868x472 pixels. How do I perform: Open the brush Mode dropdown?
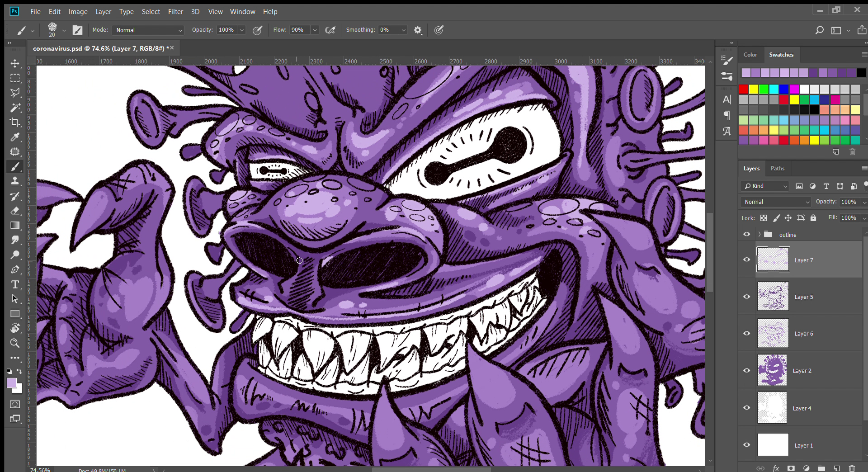tap(148, 30)
